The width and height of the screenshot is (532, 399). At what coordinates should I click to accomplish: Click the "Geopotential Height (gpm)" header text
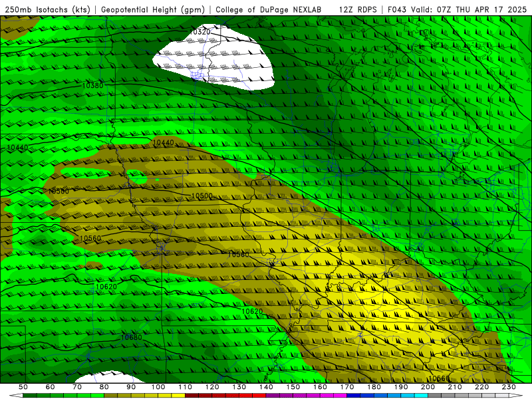click(153, 10)
